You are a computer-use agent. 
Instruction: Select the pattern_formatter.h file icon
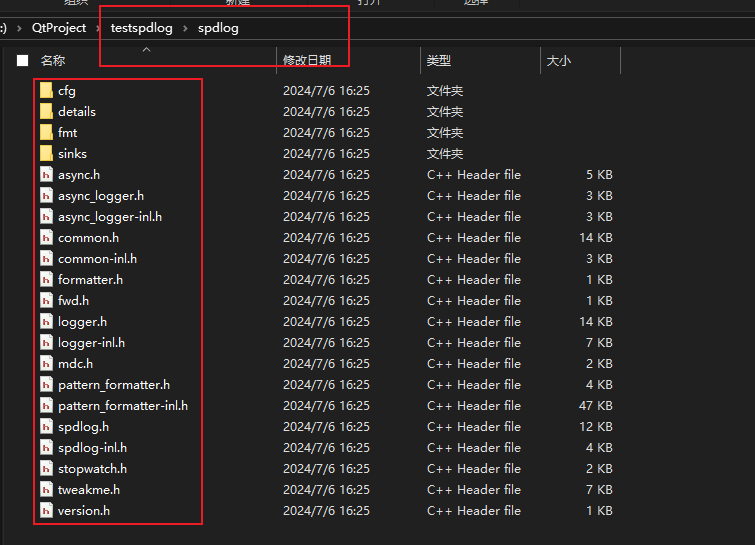point(46,385)
